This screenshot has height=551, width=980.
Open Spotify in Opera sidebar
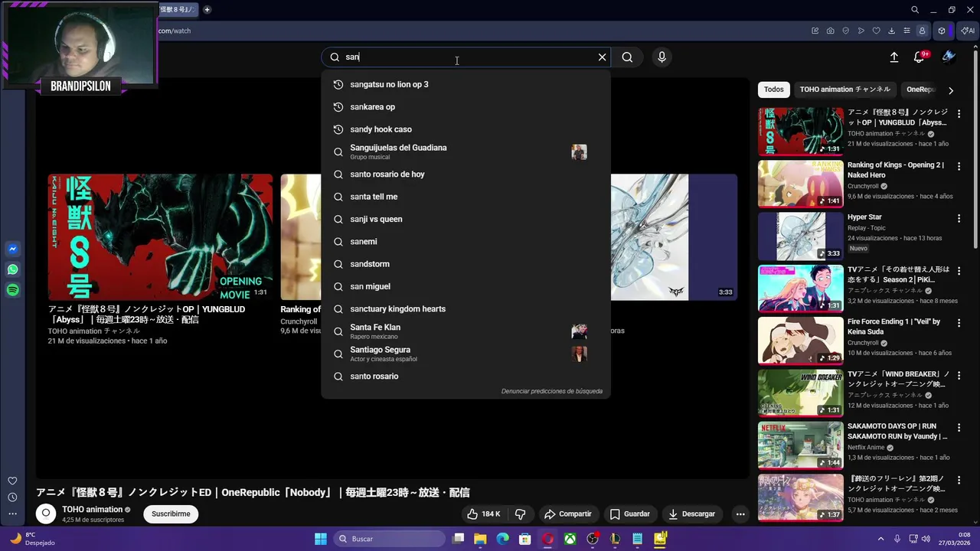tap(12, 290)
